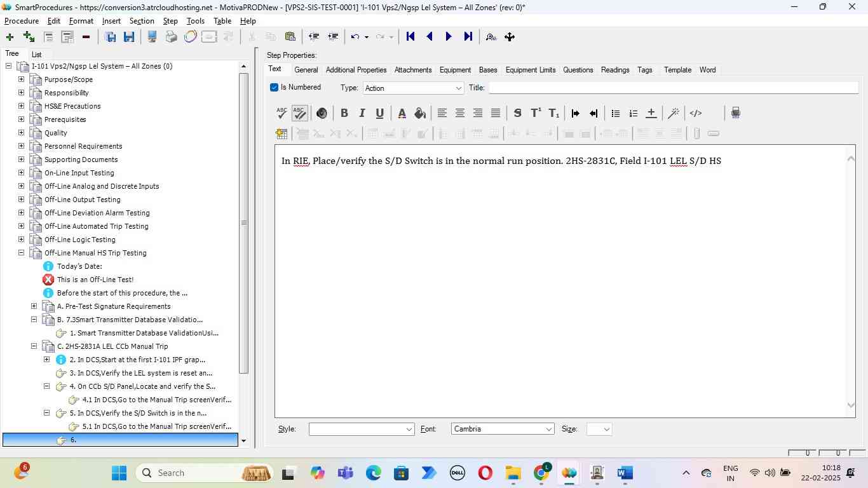Click the tree panel vertical scrollbar thumb
868x488 pixels.
click(x=243, y=222)
